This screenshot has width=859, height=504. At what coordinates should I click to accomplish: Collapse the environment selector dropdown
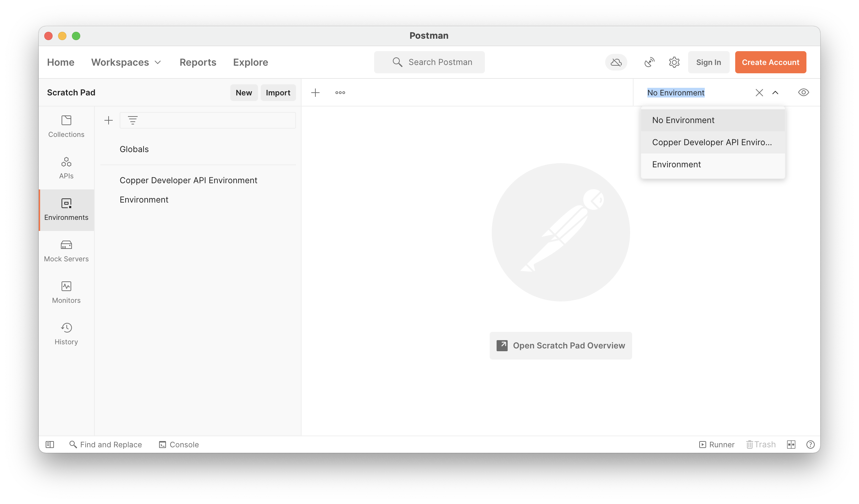tap(775, 92)
